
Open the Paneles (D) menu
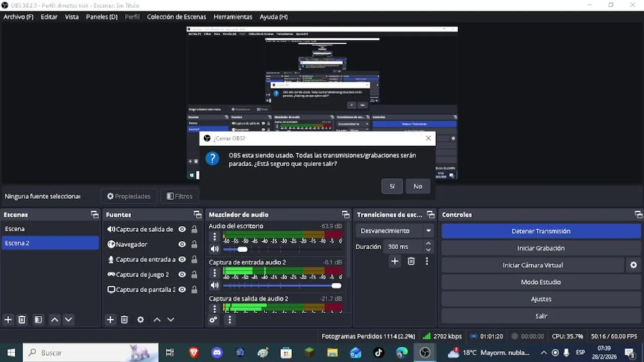[102, 17]
